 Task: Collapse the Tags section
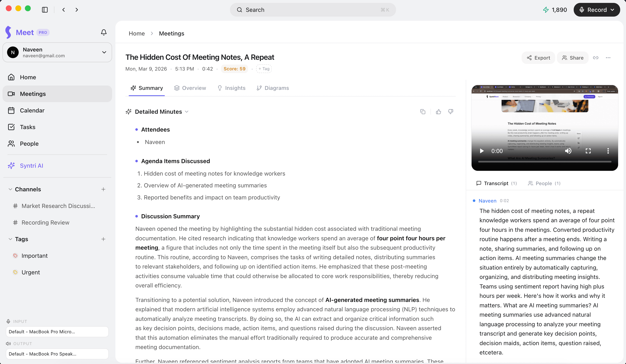(x=10, y=239)
